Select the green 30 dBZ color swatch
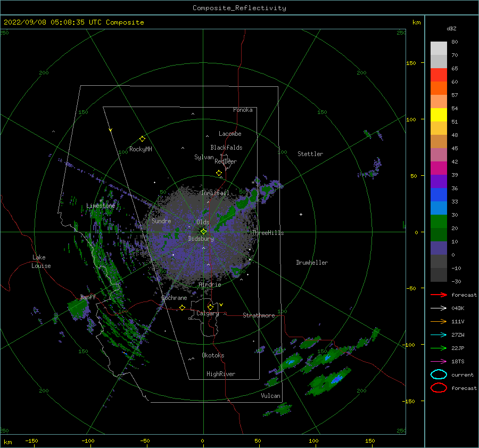The height and width of the screenshot is (448, 479). tap(439, 222)
